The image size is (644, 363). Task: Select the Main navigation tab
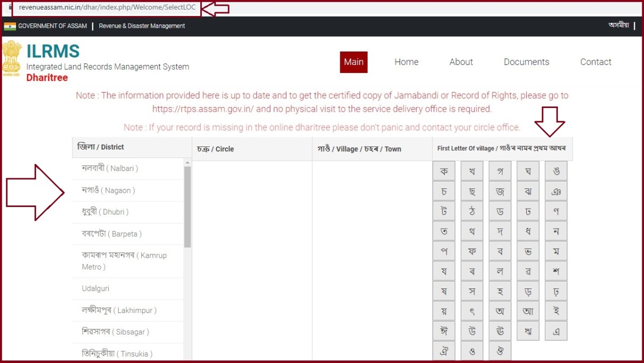(x=354, y=62)
